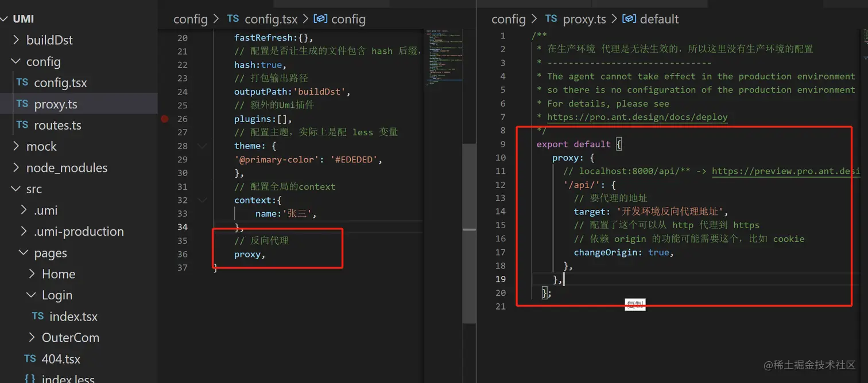The height and width of the screenshot is (383, 868).
Task: Open the pro.ant.design/docs/deploy link
Action: click(x=637, y=117)
